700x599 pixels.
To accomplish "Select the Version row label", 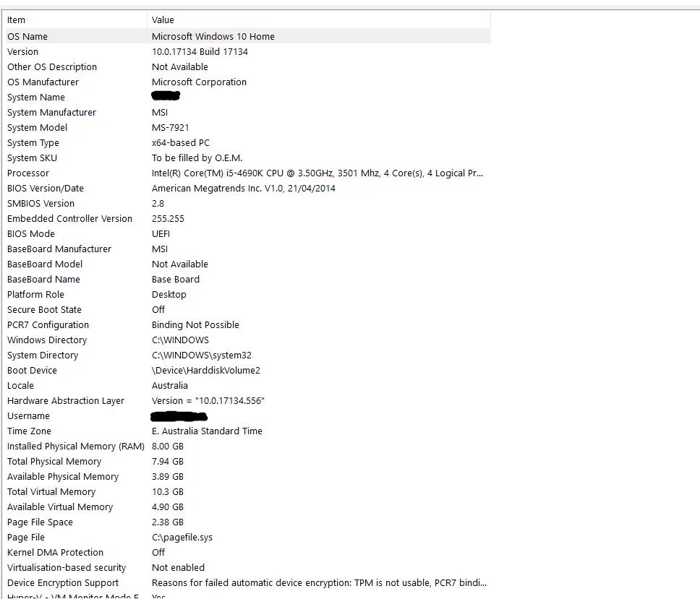I will (x=22, y=52).
